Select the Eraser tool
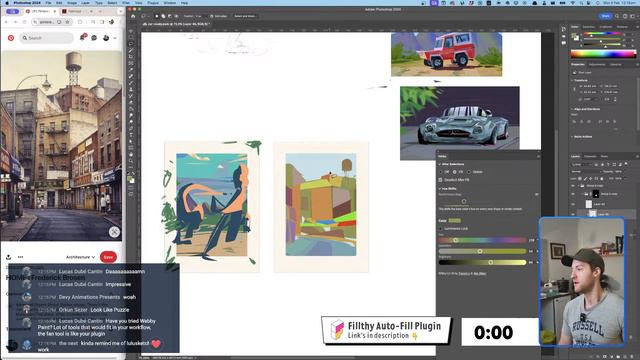This screenshot has width=640, height=360. click(x=131, y=102)
